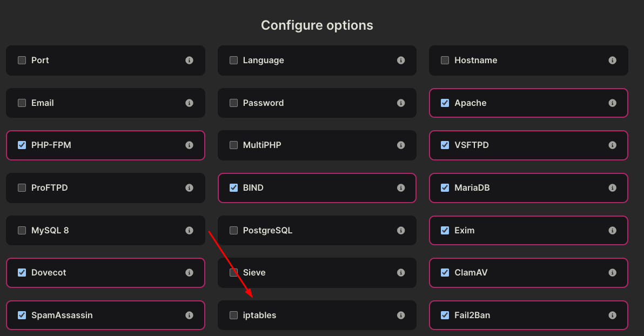
Task: Click iptables info icon
Action: [x=401, y=315]
